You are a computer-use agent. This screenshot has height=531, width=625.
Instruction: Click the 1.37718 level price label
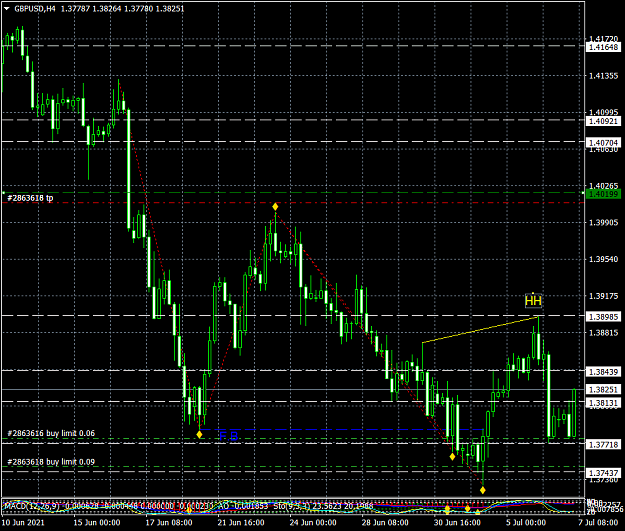(603, 444)
